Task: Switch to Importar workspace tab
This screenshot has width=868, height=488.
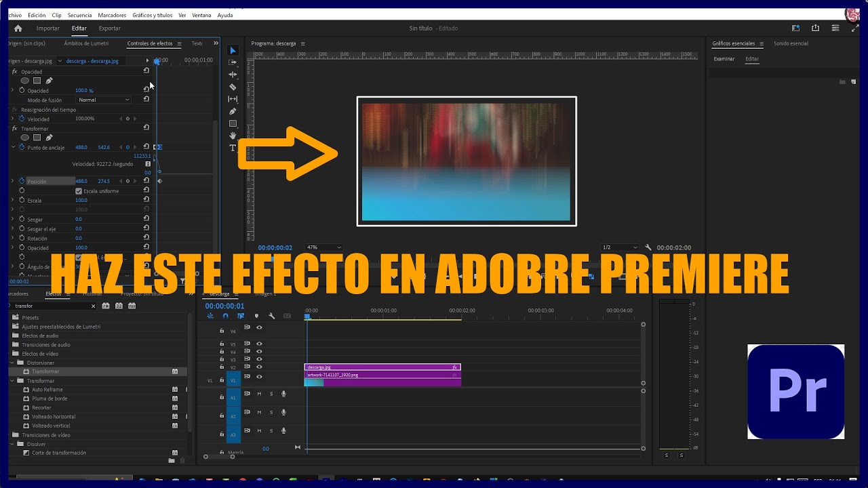Action: point(48,28)
